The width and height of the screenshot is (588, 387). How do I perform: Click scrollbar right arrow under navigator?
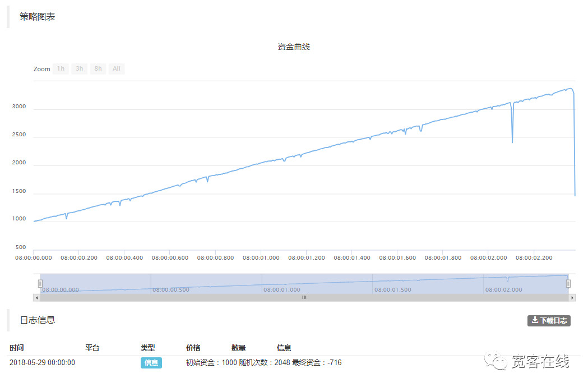pyautogui.click(x=572, y=298)
